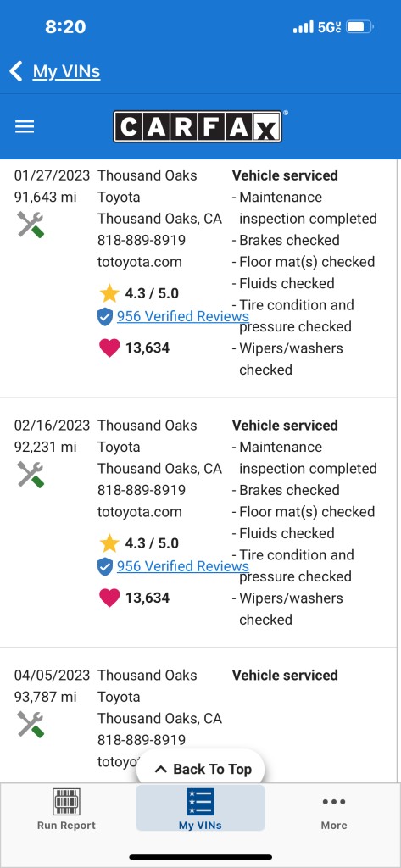
Task: Tap the pink heart in the 02/16/2023 entry
Action: [x=109, y=598]
